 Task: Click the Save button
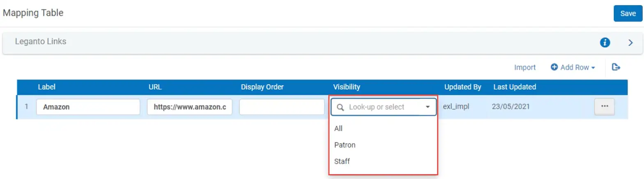click(x=628, y=14)
